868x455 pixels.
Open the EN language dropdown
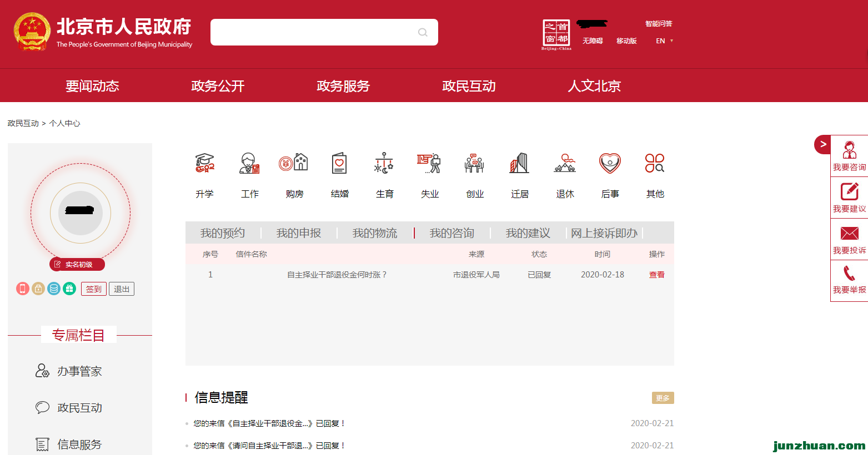tap(664, 41)
